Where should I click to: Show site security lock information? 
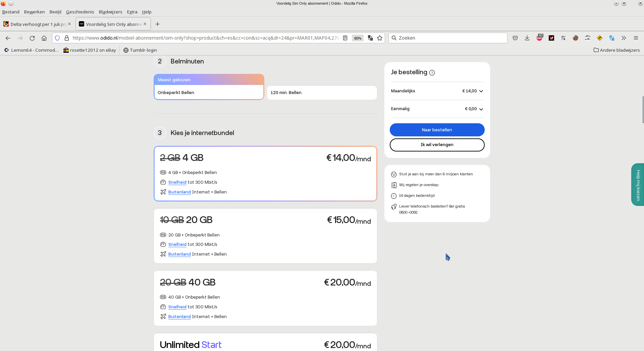click(x=67, y=38)
